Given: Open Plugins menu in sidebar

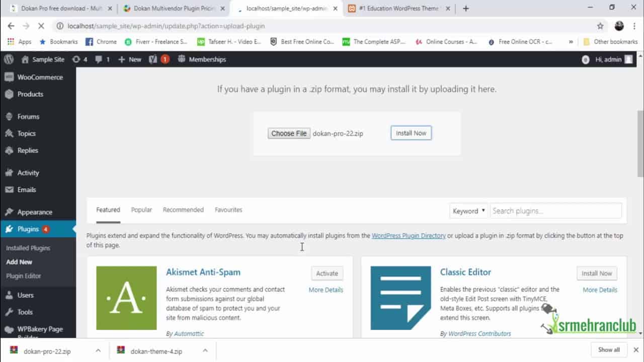Looking at the screenshot, I should pos(38,229).
